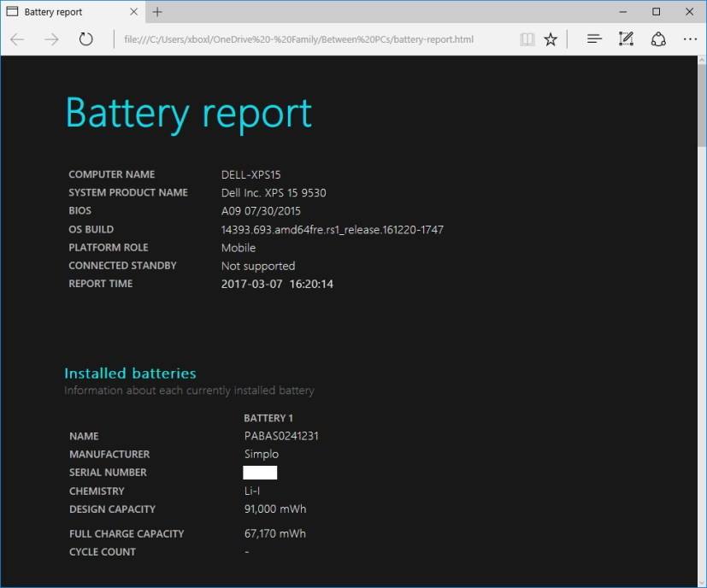Open Reading view
The width and height of the screenshot is (707, 588).
tap(527, 38)
